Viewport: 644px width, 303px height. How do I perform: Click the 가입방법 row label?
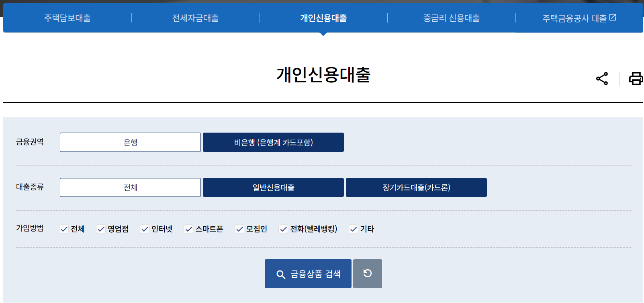coord(30,228)
